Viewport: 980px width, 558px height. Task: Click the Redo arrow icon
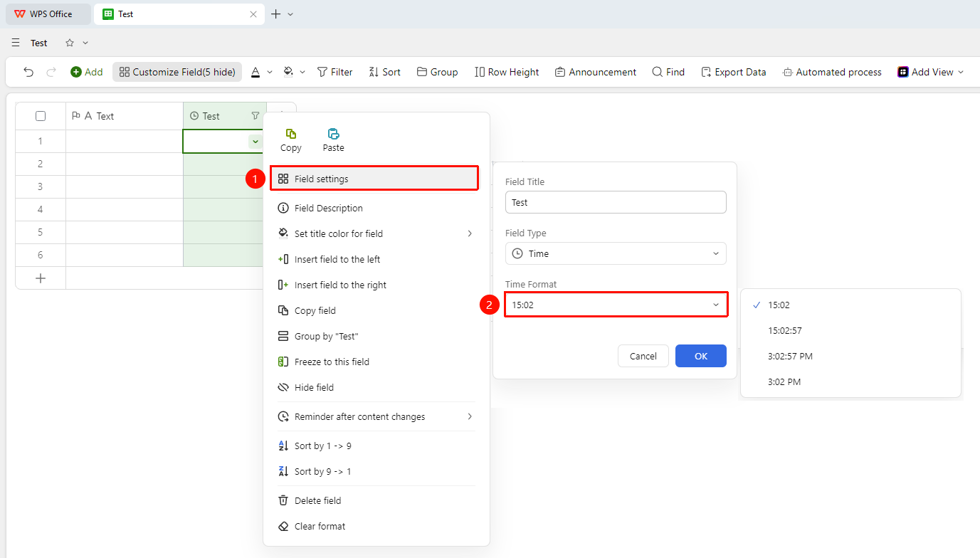tap(51, 72)
